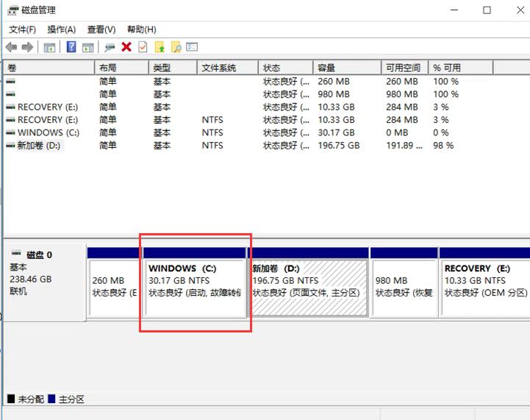Open the 帮助(H) menu
The height and width of the screenshot is (420, 530).
click(142, 29)
